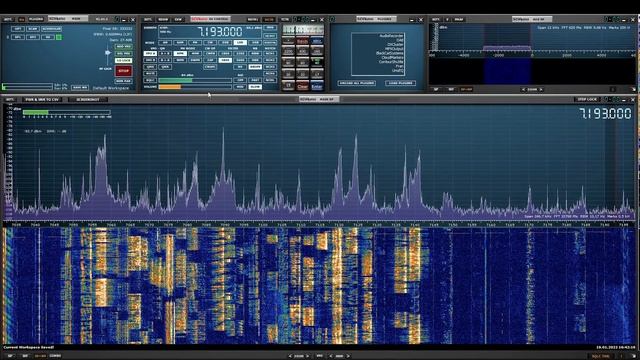
Task: Click the large 7.193.000 readout in Main SP
Action: [605, 113]
